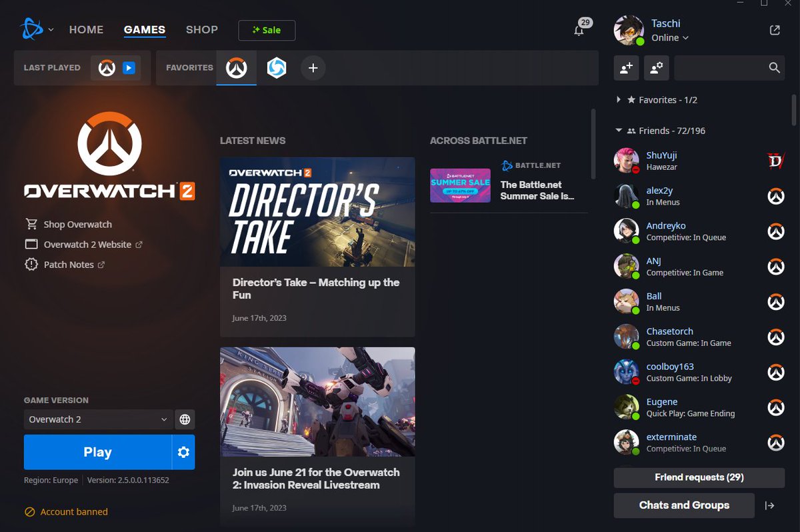Go to the HOME tab
This screenshot has height=532, width=800.
86,30
